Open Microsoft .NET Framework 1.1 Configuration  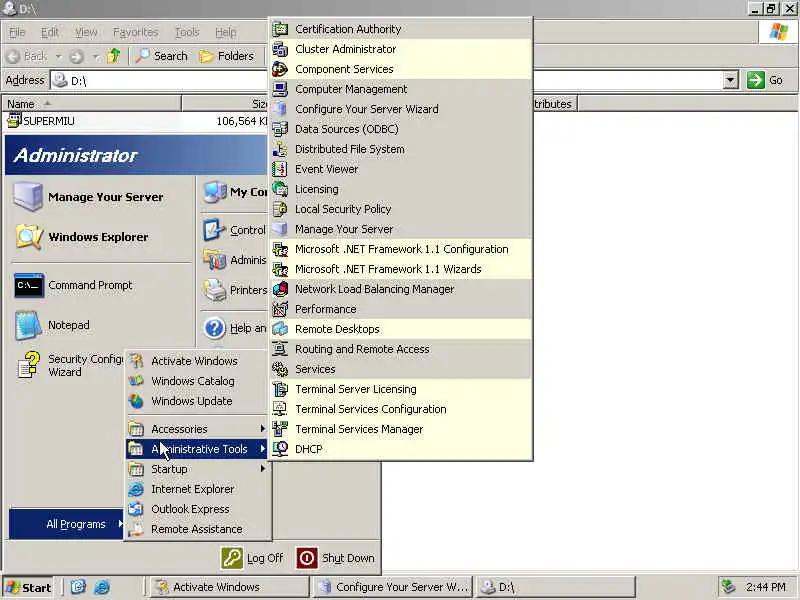401,249
